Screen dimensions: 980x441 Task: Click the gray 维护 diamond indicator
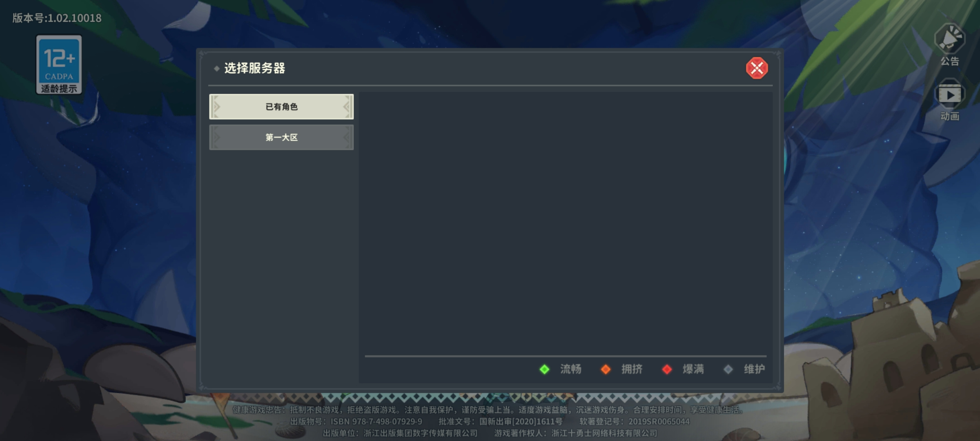(728, 369)
